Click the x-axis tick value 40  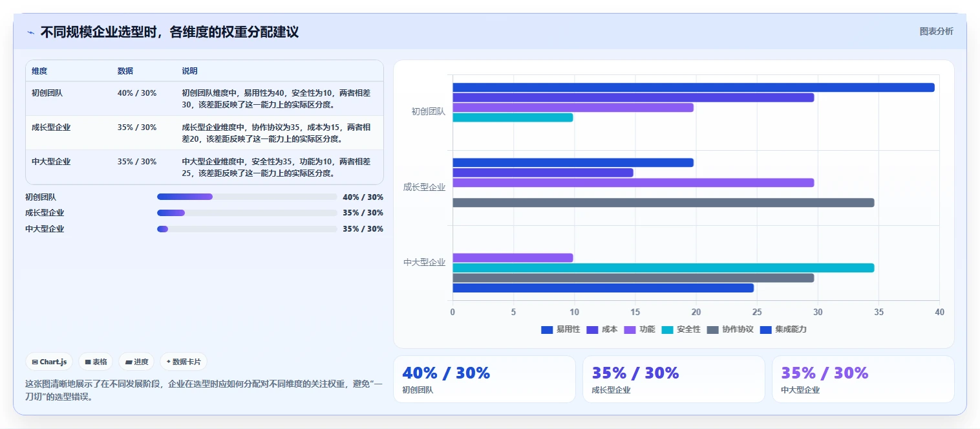click(939, 312)
